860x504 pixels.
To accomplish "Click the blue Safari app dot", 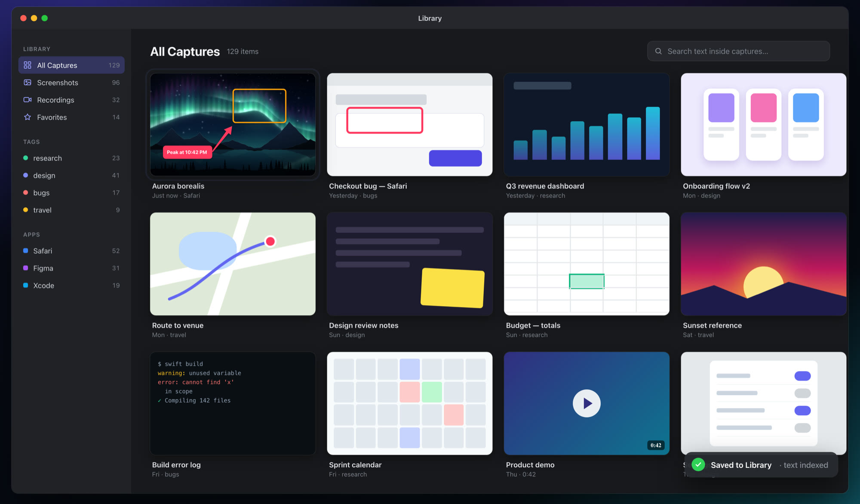I will point(25,251).
